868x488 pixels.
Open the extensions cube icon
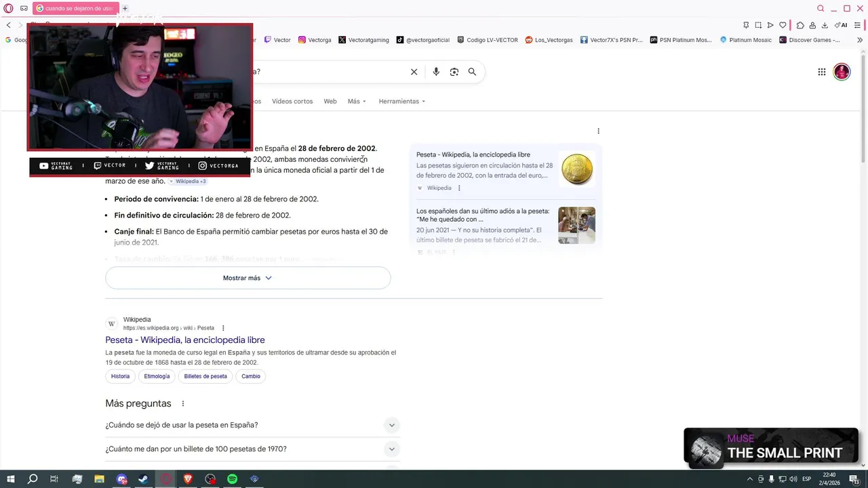click(800, 25)
